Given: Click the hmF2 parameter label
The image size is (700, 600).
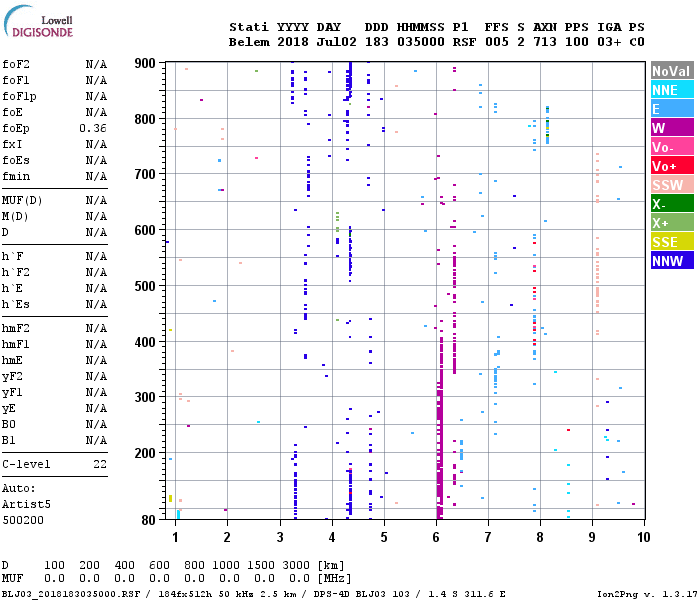Looking at the screenshot, I should pos(16,329).
